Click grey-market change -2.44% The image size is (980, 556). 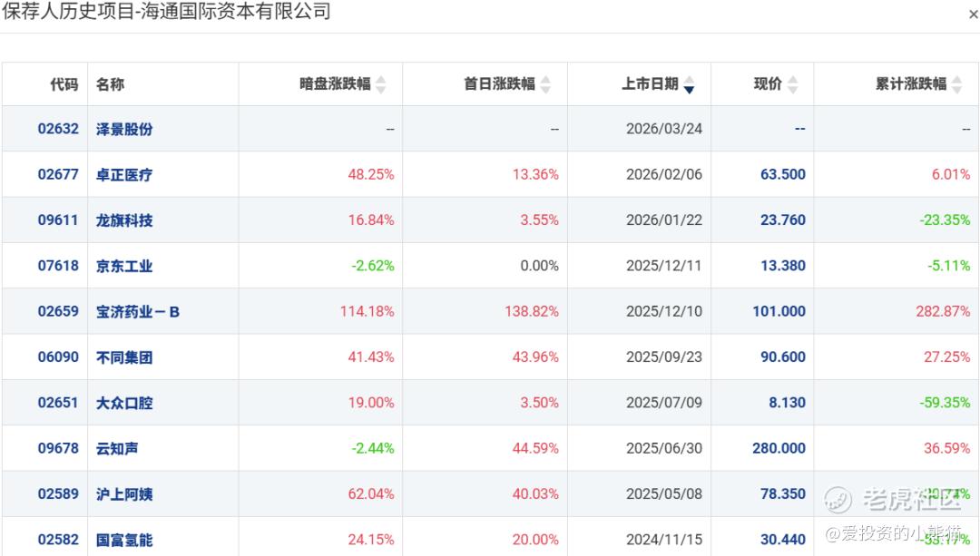point(373,448)
